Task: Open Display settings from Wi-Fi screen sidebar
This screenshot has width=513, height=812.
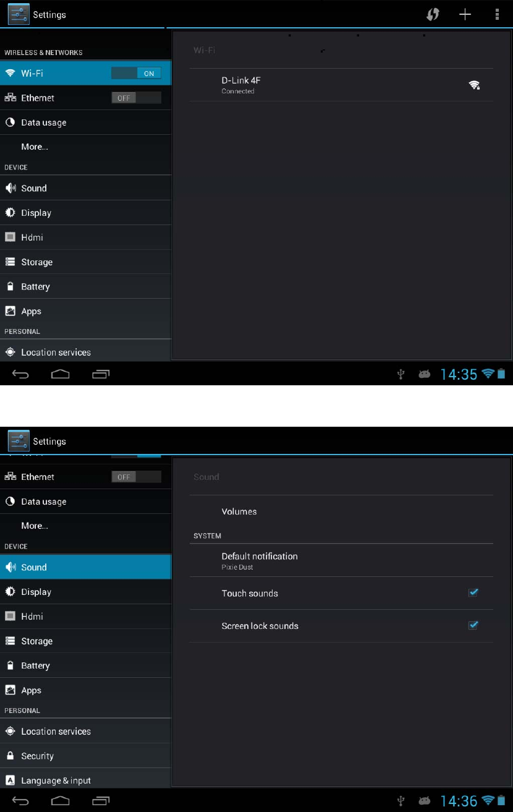Action: pyautogui.click(x=85, y=213)
